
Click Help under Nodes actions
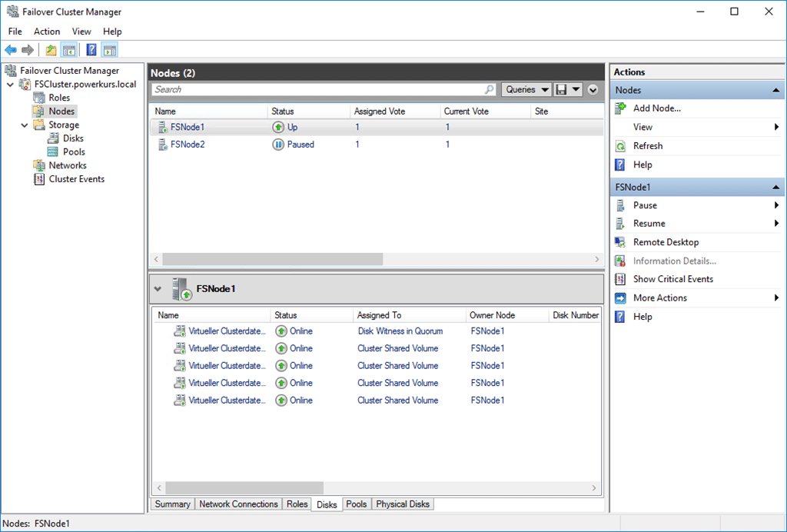(643, 165)
